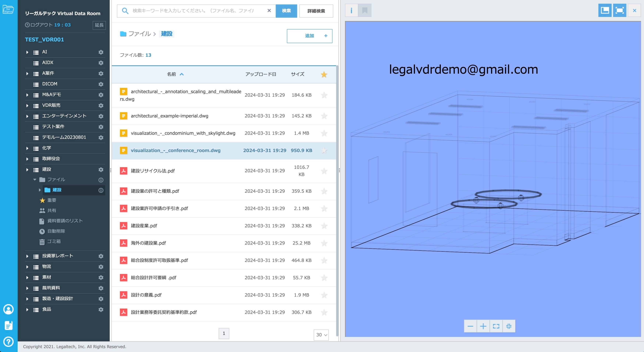Toggle favorite star for architectural_example-imperial.dwg

pyautogui.click(x=324, y=116)
